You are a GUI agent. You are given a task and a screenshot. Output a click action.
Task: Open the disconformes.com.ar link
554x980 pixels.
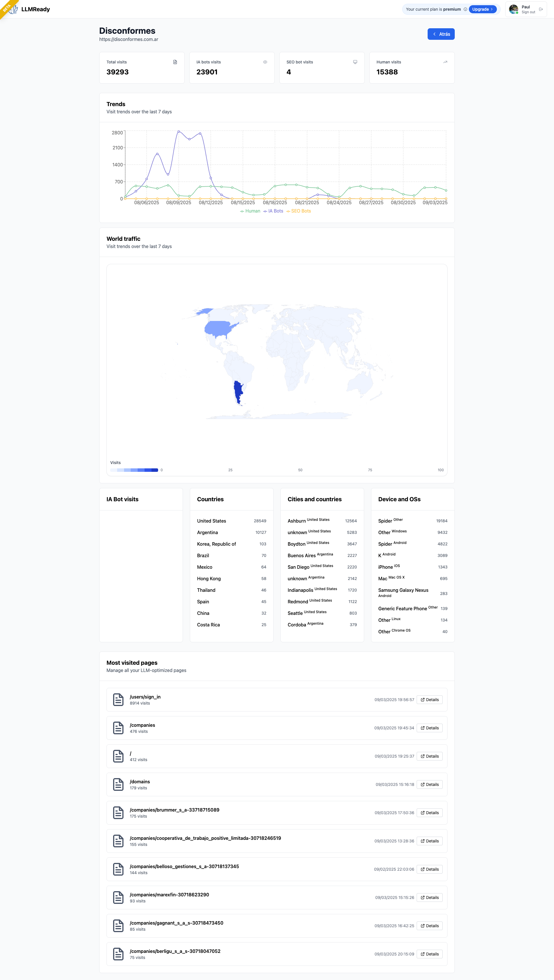(x=129, y=39)
